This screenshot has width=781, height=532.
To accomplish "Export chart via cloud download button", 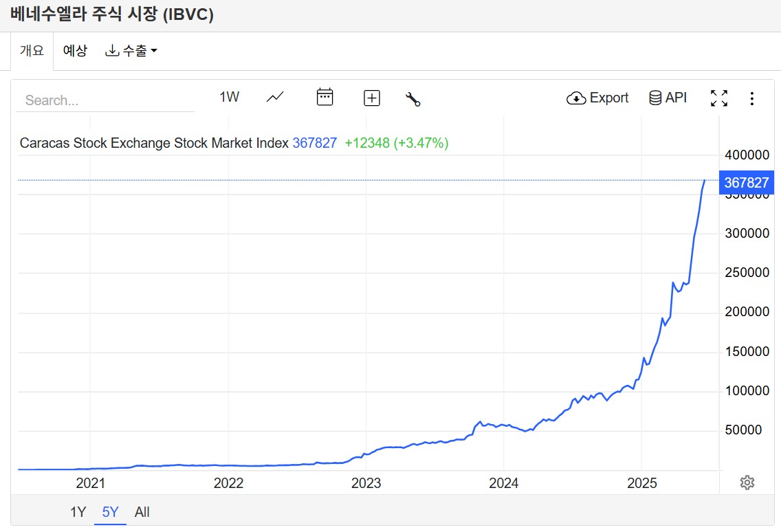I will 597,98.
